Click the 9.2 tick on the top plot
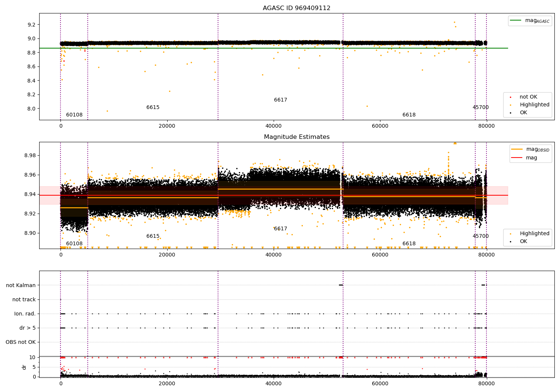 click(x=31, y=25)
